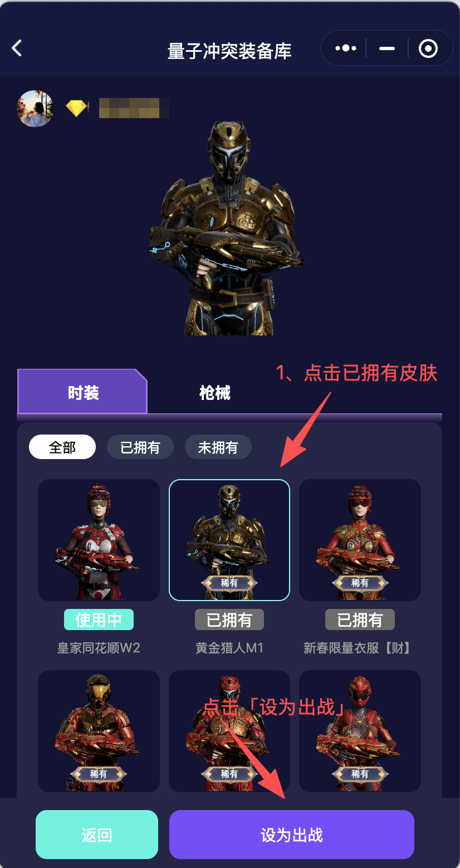Filter skins by 未拥有
460x868 pixels.
(x=218, y=447)
